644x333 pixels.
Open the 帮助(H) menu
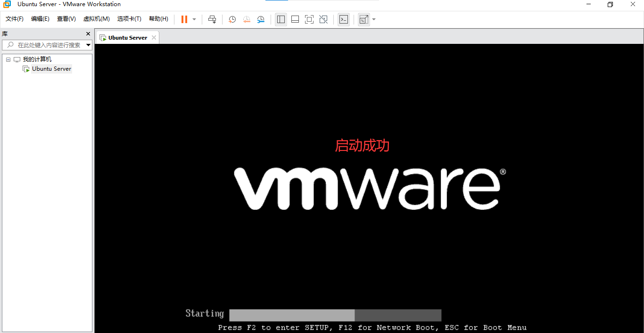point(158,19)
